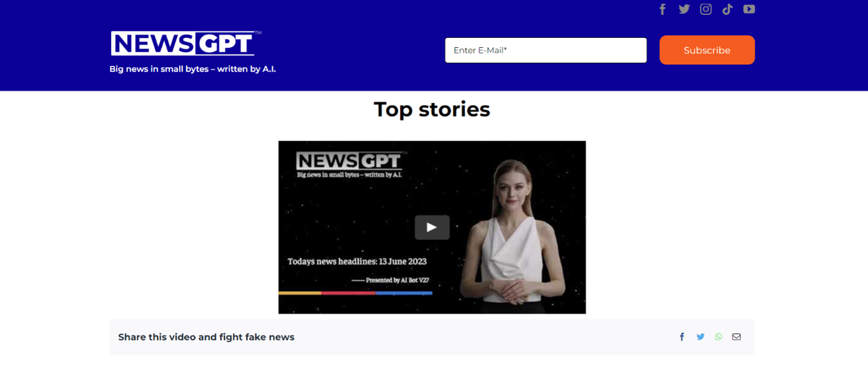Screen dimensions: 868x372
Task: Click the 'Big news in small bytes' header tagline
Action: pos(192,69)
